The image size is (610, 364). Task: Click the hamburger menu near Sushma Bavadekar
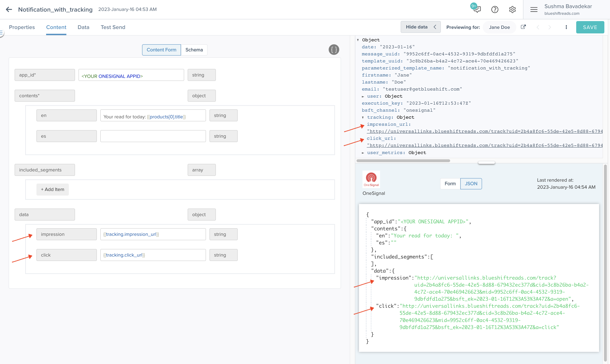(534, 9)
